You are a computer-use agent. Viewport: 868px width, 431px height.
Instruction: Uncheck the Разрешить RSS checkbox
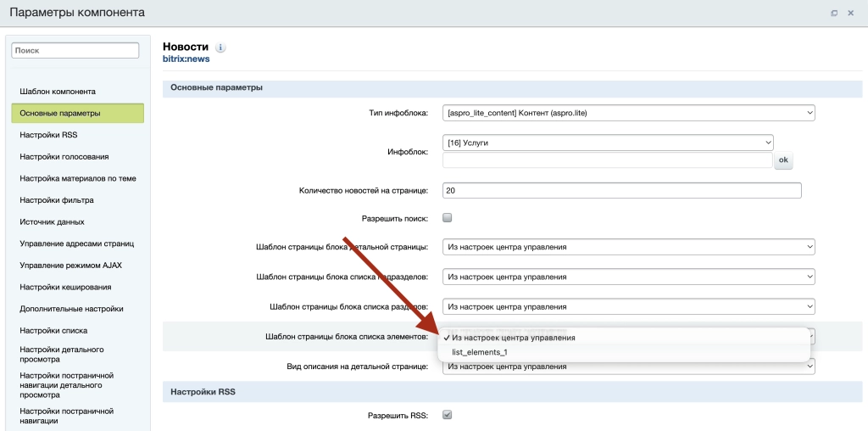click(x=448, y=415)
